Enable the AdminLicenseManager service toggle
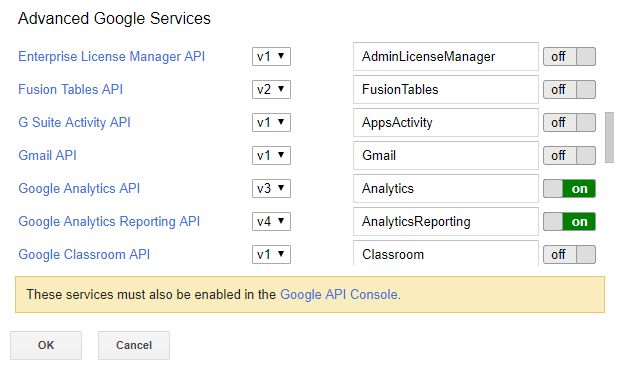 pyautogui.click(x=569, y=56)
